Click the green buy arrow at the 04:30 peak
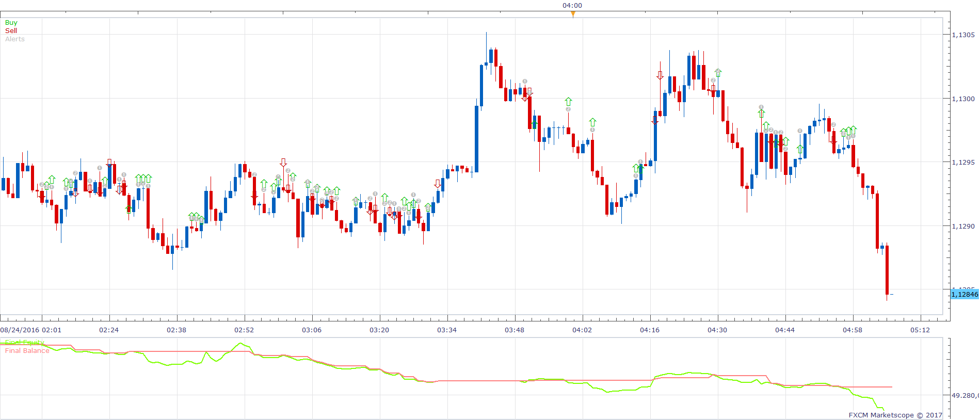Image resolution: width=980 pixels, height=420 pixels. click(x=718, y=73)
